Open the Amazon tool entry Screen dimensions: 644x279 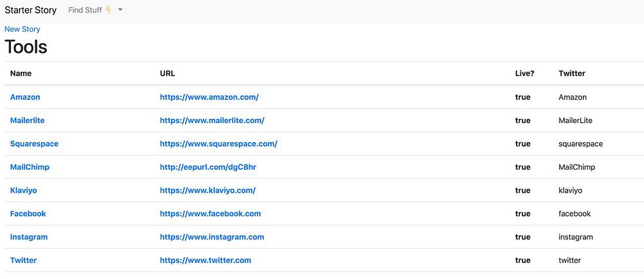25,97
